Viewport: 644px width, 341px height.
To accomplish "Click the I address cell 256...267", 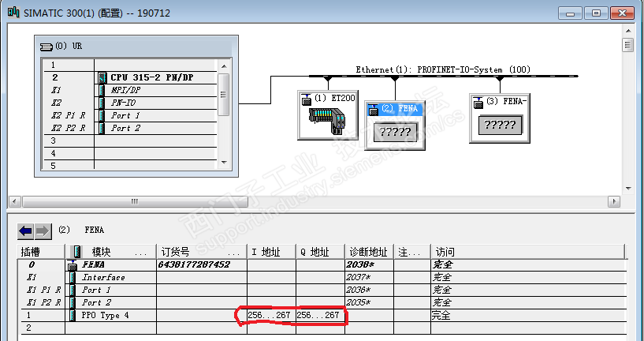I will (271, 316).
